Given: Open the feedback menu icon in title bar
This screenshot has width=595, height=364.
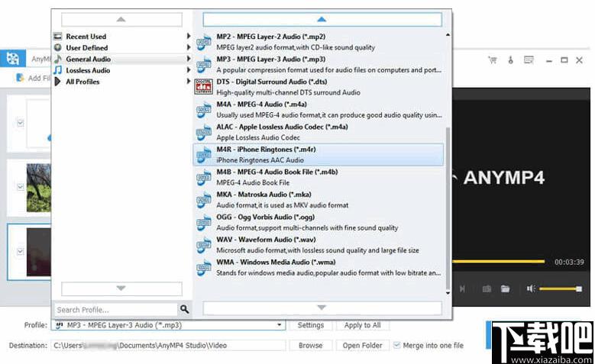Looking at the screenshot, I should coord(529,60).
